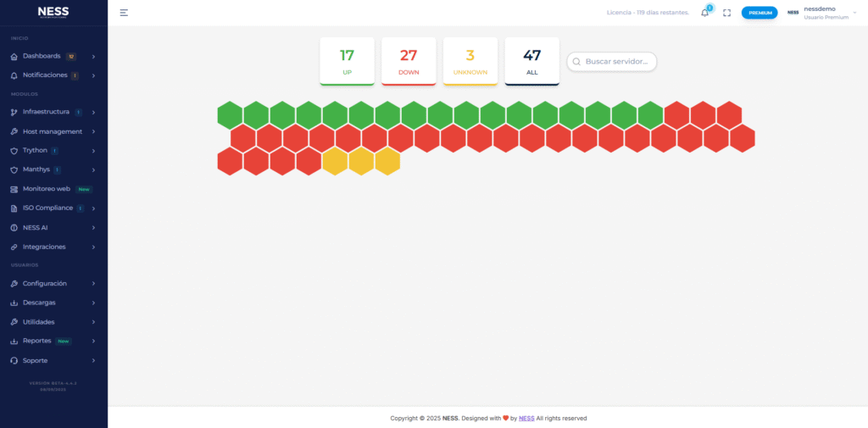Click the PREMIUM button
Image resolution: width=868 pixels, height=428 pixels.
tap(759, 13)
